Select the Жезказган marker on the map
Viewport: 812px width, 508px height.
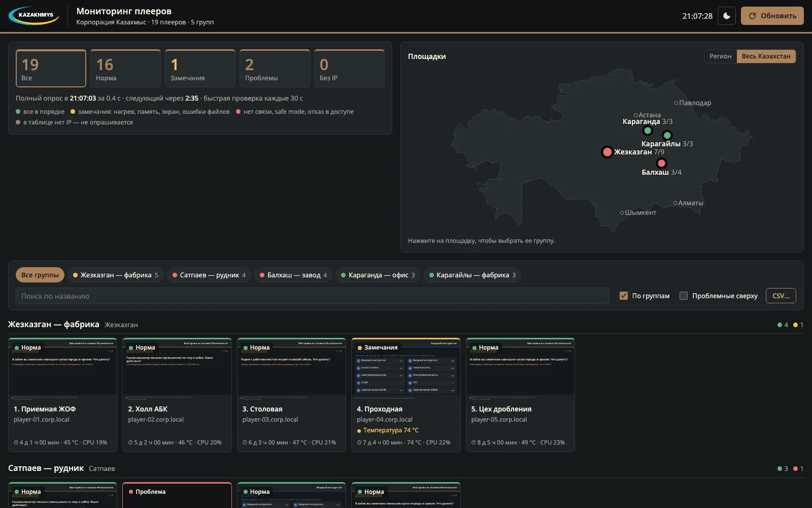tap(607, 152)
